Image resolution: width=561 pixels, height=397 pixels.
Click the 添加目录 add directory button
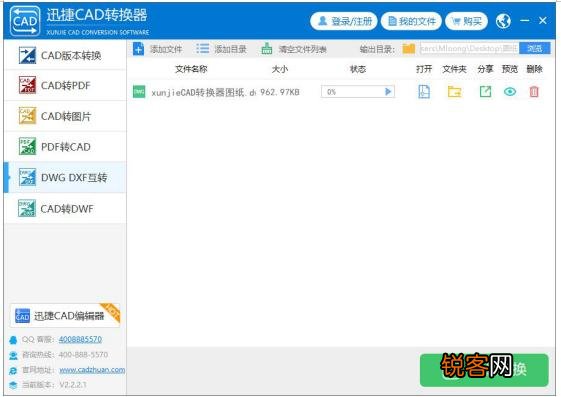(221, 49)
